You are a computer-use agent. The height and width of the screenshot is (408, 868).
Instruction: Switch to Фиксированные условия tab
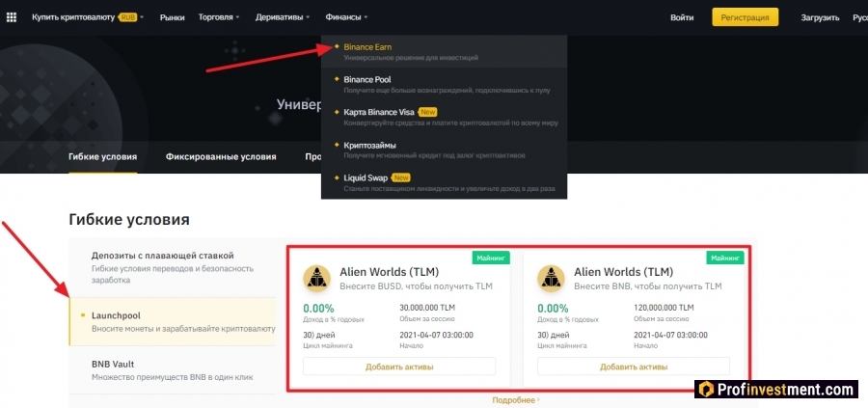[221, 156]
